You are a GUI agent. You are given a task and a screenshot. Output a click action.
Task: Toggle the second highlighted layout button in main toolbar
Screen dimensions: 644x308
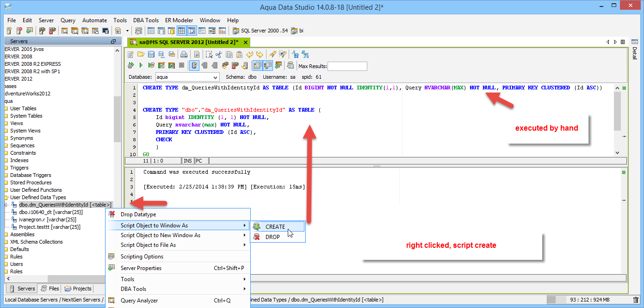191,31
